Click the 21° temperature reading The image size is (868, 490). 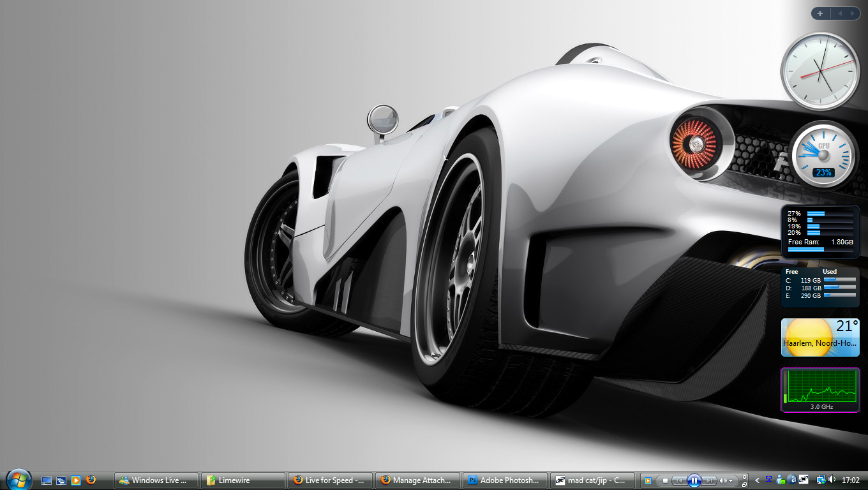click(848, 327)
